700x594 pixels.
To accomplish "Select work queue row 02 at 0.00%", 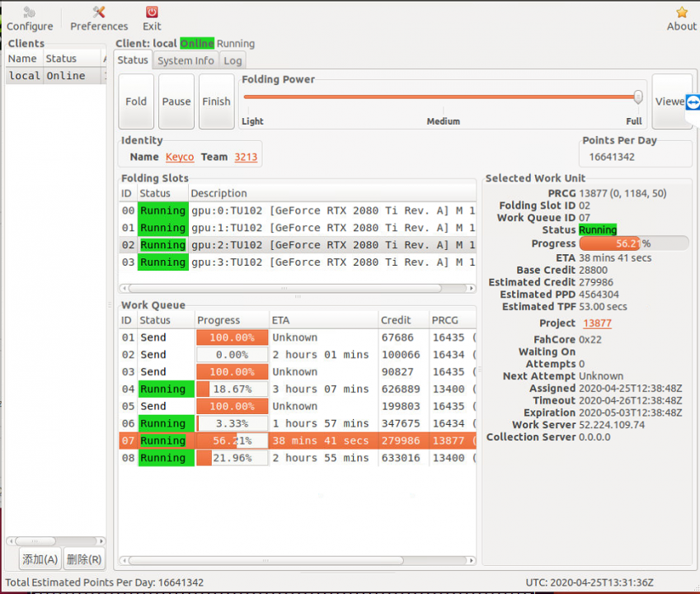I will tap(298, 355).
